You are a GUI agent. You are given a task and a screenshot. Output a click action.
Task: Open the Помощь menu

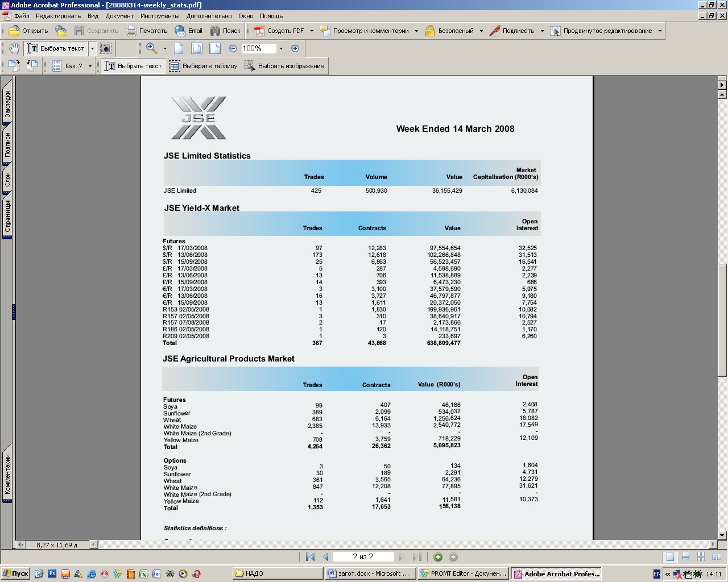271,16
